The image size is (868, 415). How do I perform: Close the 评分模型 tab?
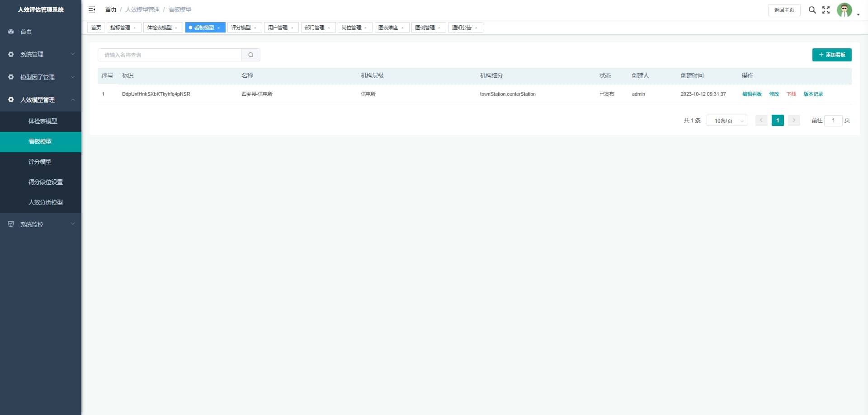[255, 28]
